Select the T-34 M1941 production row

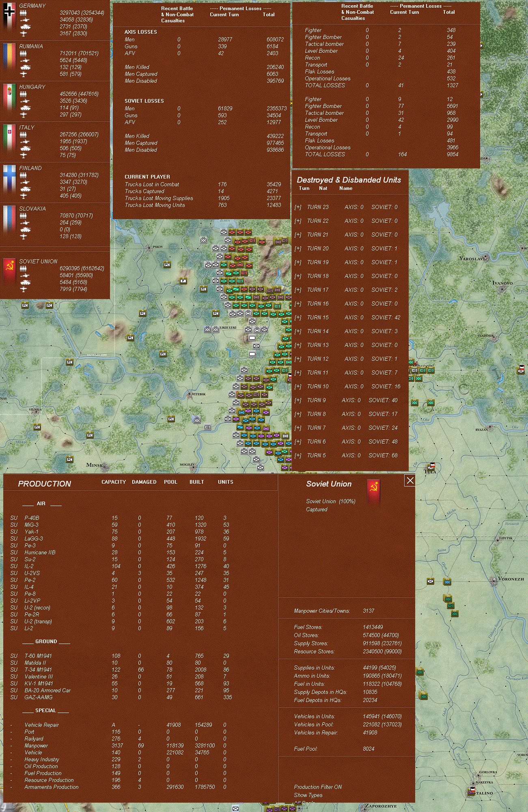121,670
